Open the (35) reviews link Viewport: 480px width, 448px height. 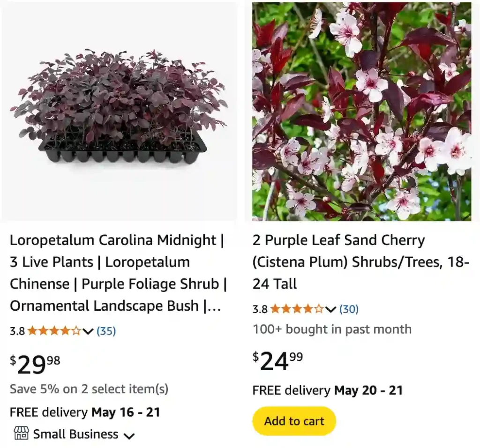point(106,331)
